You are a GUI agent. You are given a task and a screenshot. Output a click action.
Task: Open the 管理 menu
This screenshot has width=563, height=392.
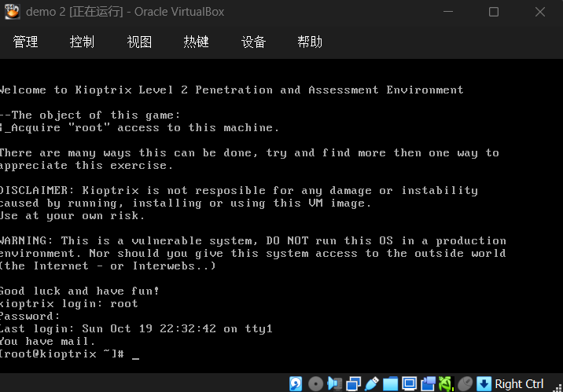[25, 42]
